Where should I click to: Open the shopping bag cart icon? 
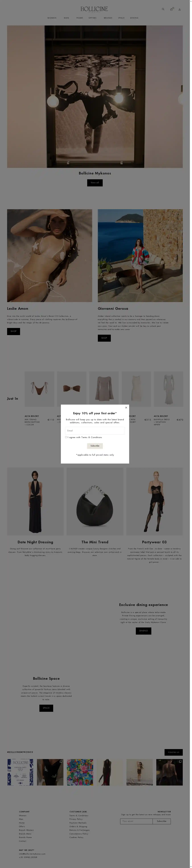point(172,9)
